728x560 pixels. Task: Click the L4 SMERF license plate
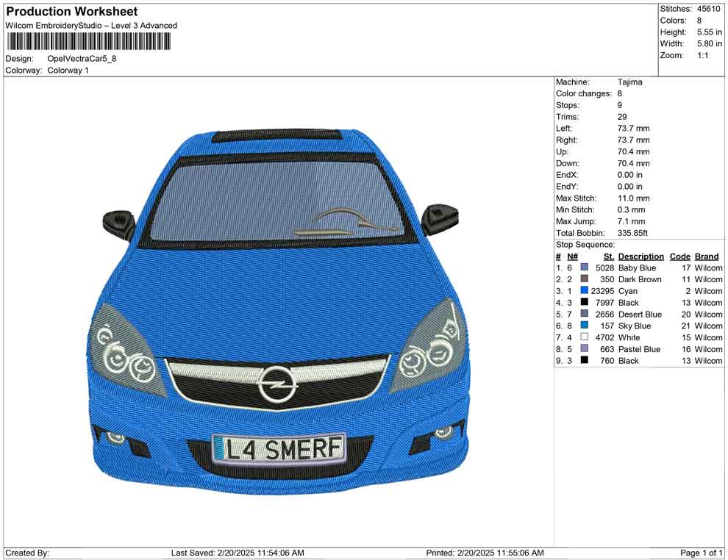[279, 448]
